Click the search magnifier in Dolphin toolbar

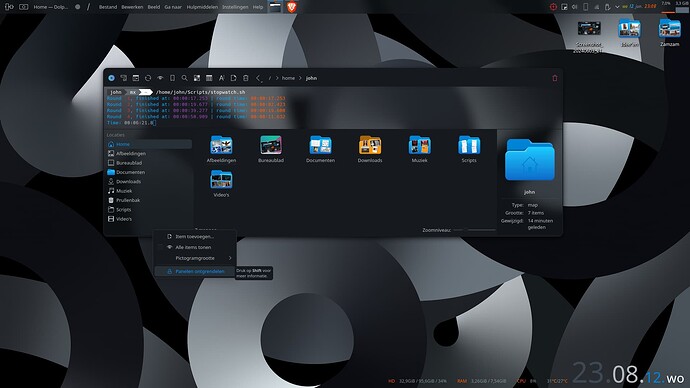(x=184, y=78)
